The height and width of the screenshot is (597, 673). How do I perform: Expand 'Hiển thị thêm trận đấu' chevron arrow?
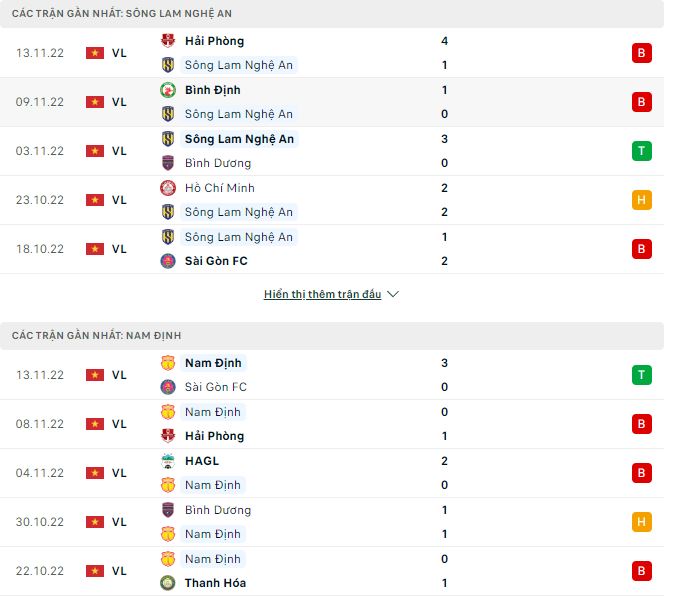393,295
